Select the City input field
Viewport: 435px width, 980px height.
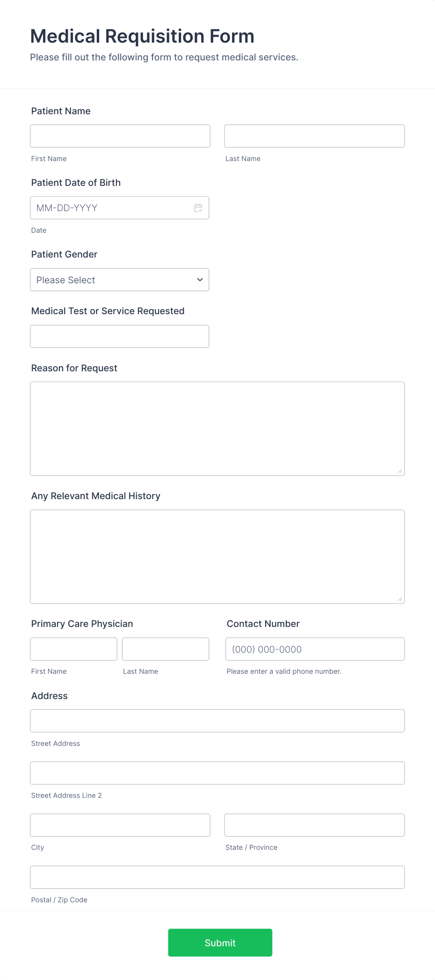click(120, 825)
